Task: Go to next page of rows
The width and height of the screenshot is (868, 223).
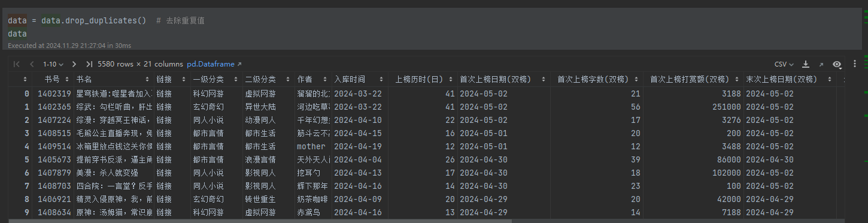Action: click(74, 64)
